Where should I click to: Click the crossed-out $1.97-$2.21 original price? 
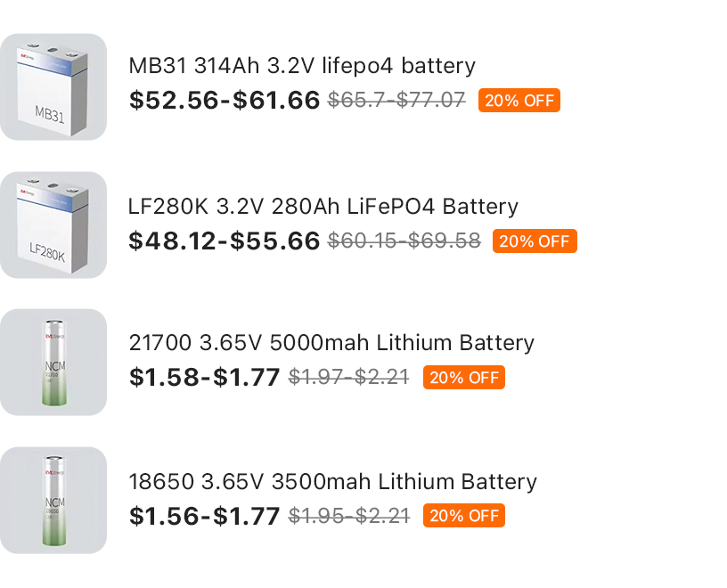tap(348, 377)
